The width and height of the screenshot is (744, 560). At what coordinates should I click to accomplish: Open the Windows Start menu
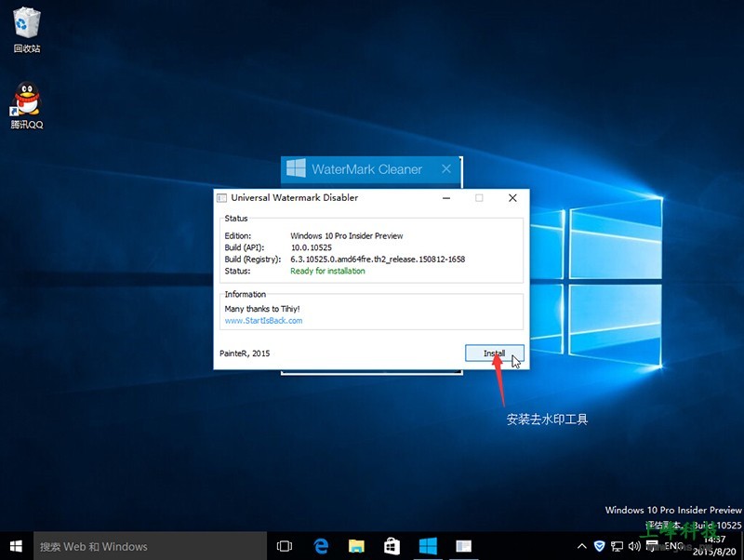click(x=16, y=546)
